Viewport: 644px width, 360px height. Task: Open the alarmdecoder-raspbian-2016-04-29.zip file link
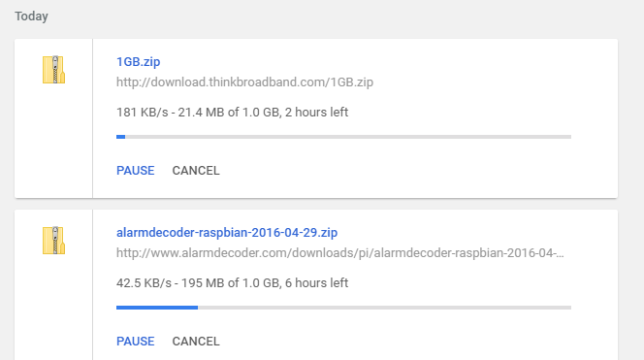[227, 233]
